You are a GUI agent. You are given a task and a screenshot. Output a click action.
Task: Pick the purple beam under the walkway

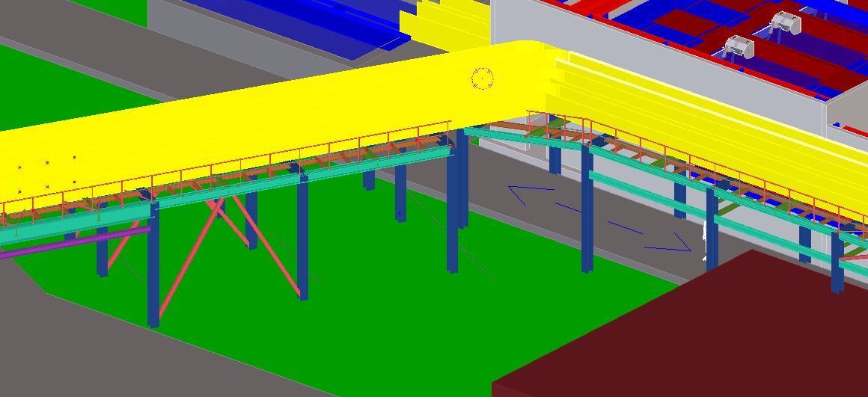coord(75,242)
